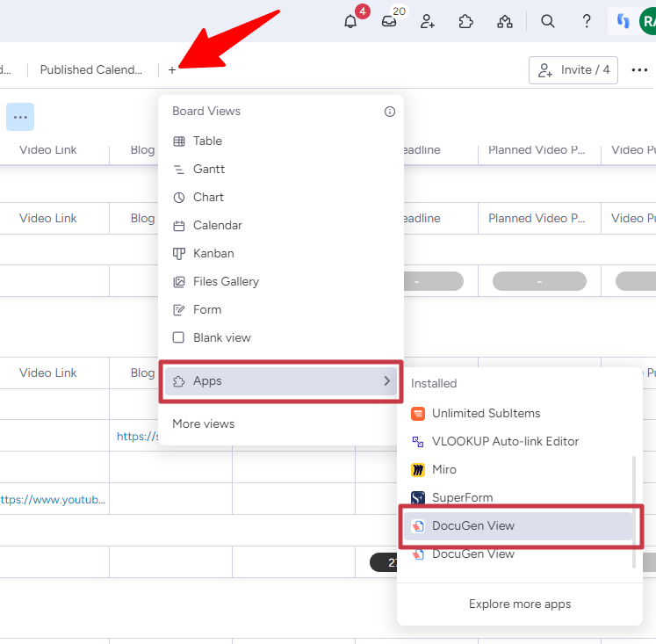
Task: Click the grey status cell under Planned Video
Action: pyautogui.click(x=539, y=281)
